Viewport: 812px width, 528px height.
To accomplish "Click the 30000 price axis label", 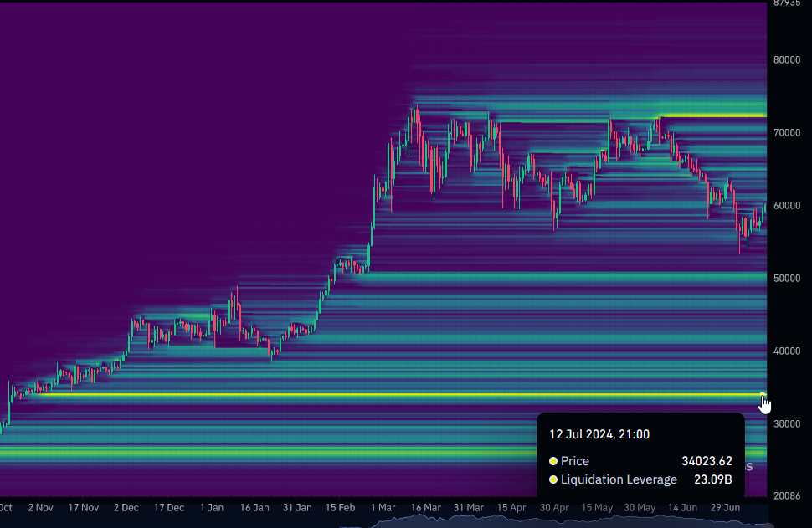I will coord(787,424).
